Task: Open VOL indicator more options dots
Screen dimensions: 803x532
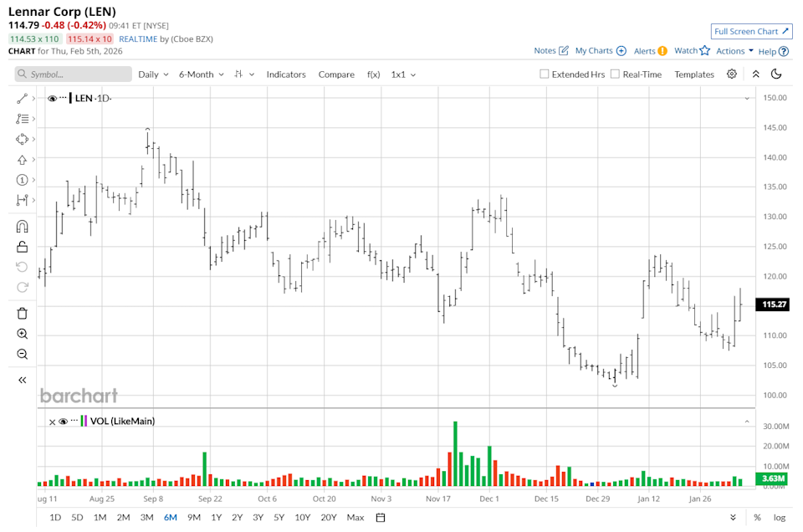Action: (x=74, y=421)
